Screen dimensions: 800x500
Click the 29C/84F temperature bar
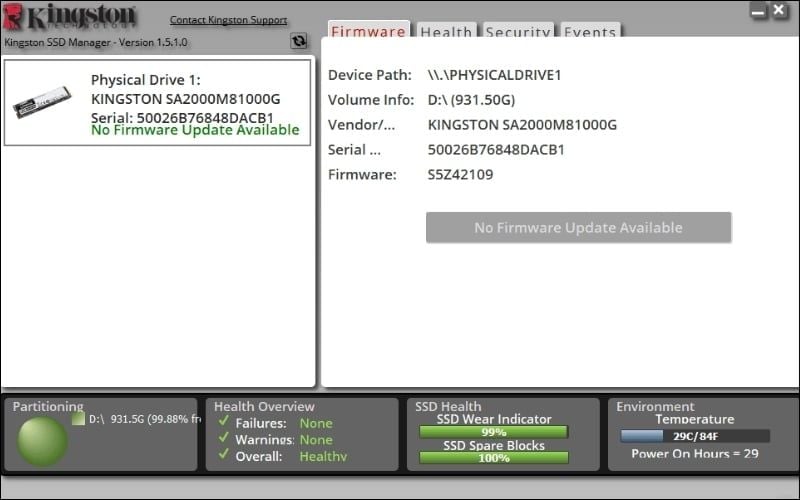(695, 436)
